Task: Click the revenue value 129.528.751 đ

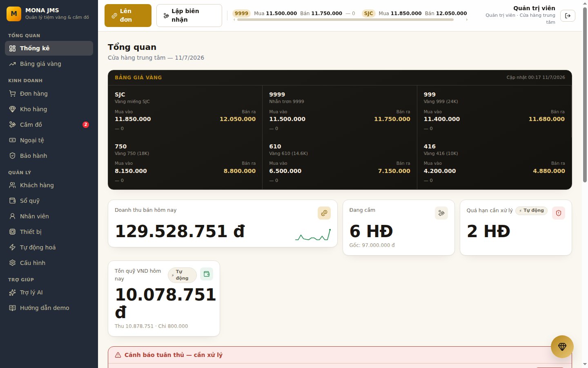Action: (x=180, y=231)
